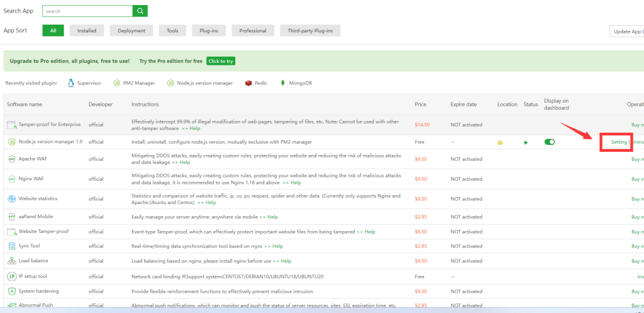
Task: Select the Plug-ins app sort tab
Action: click(x=209, y=30)
